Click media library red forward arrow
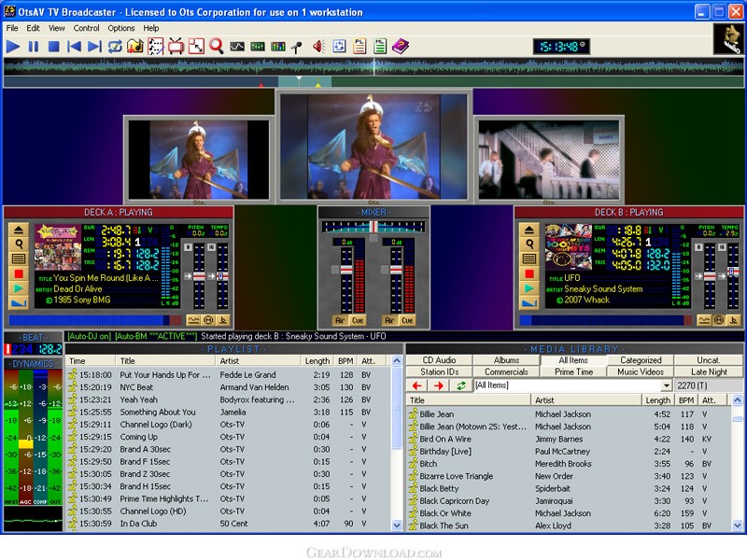This screenshot has height=560, width=747. (439, 385)
